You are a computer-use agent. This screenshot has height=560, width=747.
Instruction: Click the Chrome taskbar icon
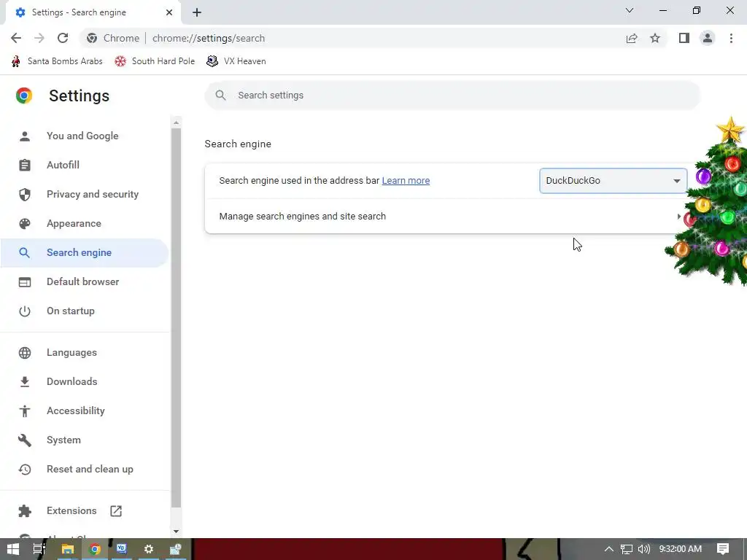(95, 549)
